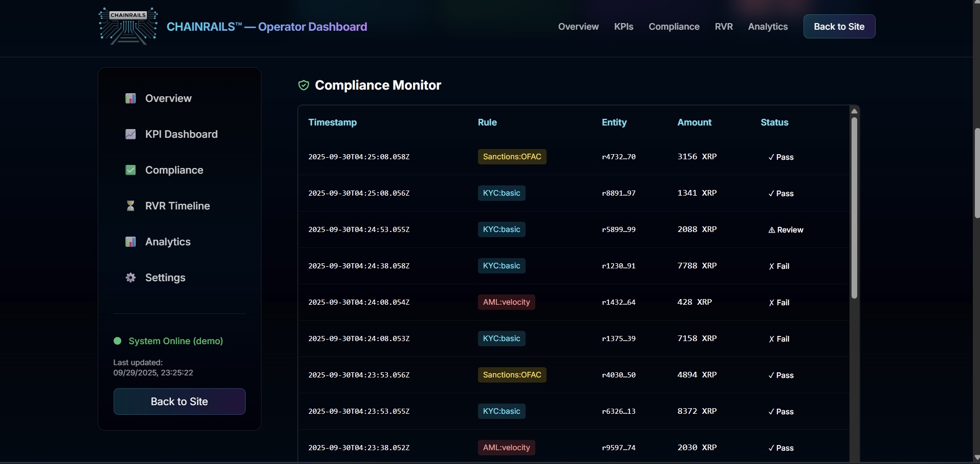The image size is (980, 464).
Task: Click KYC:basic tag for entity r8891…97
Action: click(x=502, y=193)
